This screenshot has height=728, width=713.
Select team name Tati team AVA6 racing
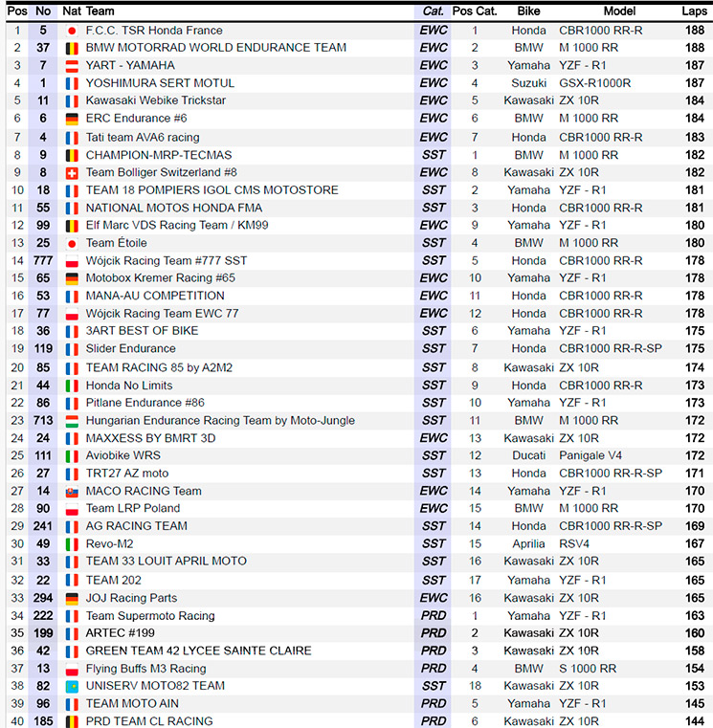point(143,138)
